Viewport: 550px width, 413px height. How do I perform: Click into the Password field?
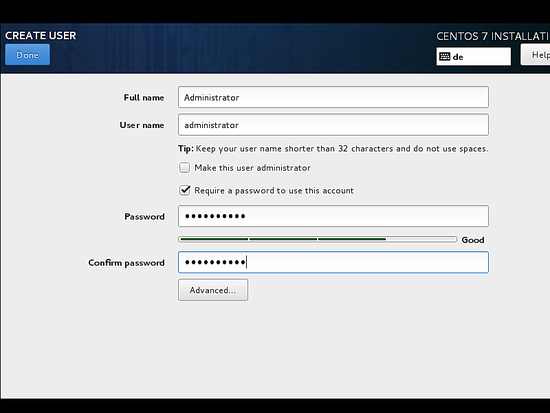pos(333,216)
